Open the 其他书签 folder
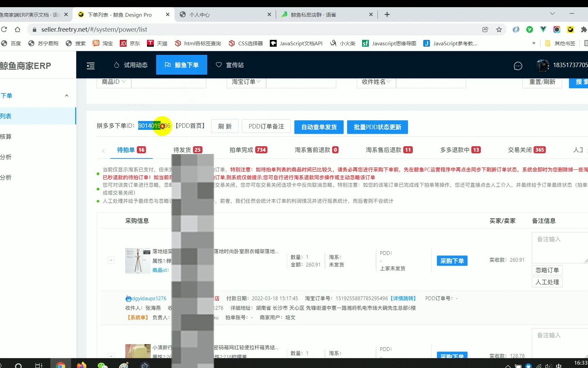The height and width of the screenshot is (368, 588). [560, 43]
